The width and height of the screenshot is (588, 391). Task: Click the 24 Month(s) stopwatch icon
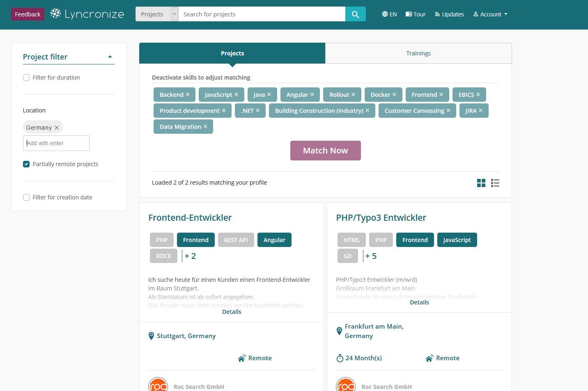coord(340,358)
